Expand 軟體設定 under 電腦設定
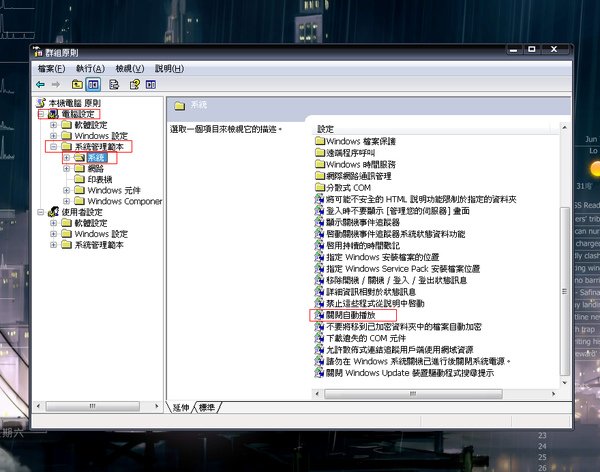 point(53,125)
